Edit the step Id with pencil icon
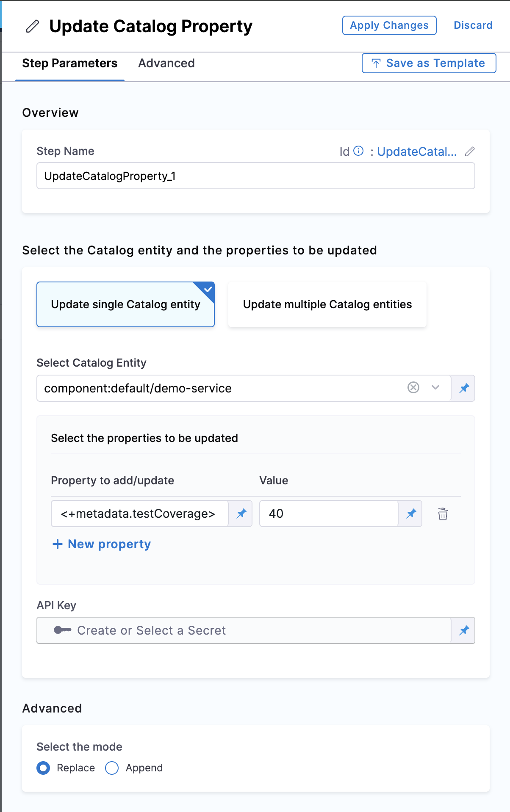 coord(470,152)
